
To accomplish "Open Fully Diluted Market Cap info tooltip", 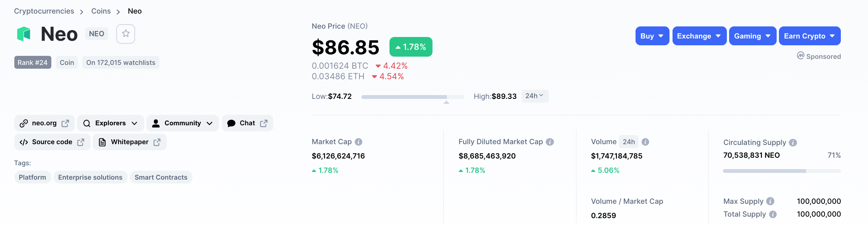I will (x=550, y=142).
